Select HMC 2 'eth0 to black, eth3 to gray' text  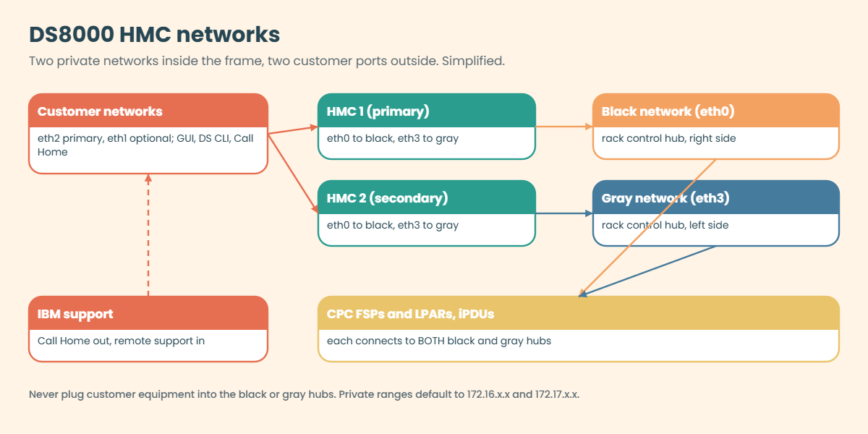(x=393, y=225)
